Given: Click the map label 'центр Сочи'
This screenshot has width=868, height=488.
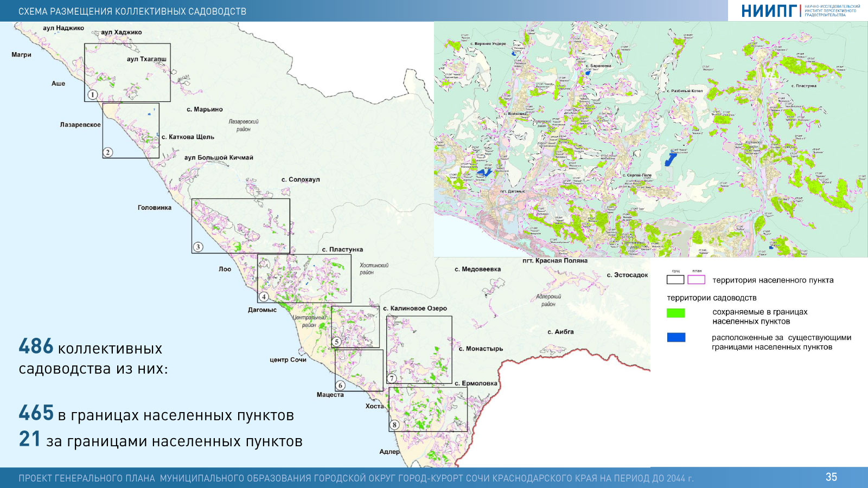Looking at the screenshot, I should click(x=288, y=360).
